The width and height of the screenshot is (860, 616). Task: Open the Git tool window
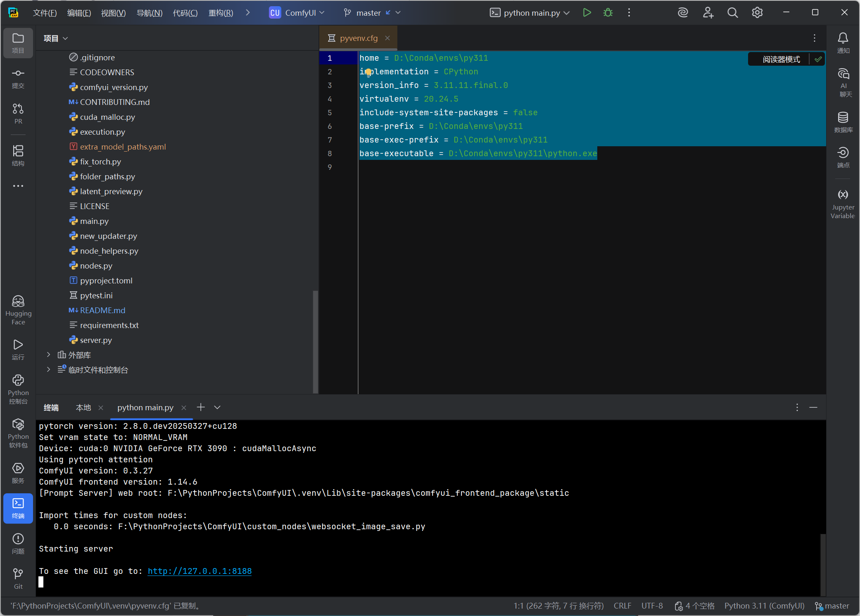18,578
